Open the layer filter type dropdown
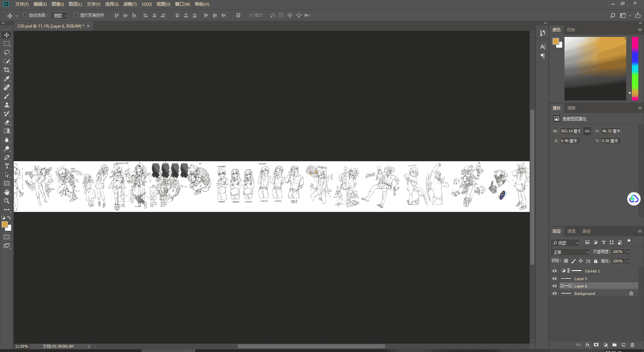This screenshot has width=644, height=352. (x=565, y=243)
